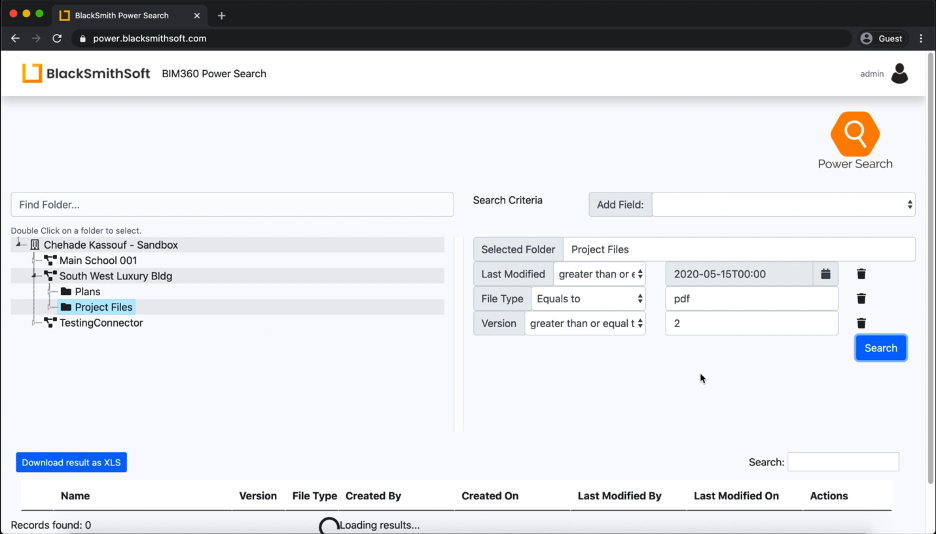Click the site lock icon in address bar
Screen dimensions: 936x534
point(82,38)
